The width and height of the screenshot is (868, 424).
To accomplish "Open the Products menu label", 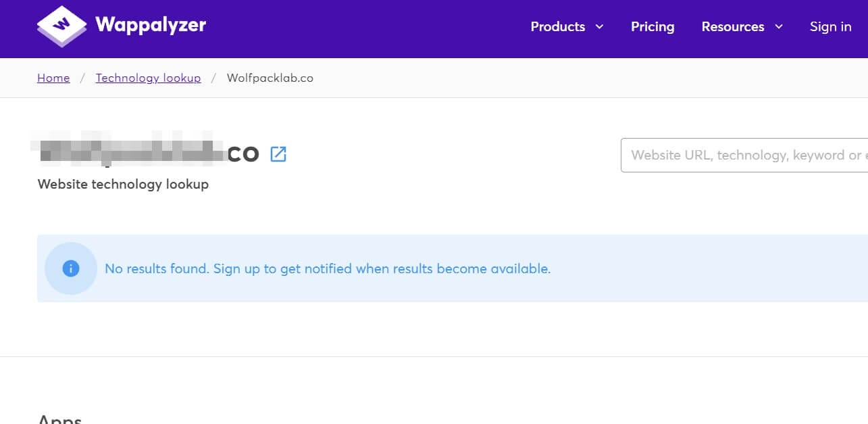I will pos(557,27).
